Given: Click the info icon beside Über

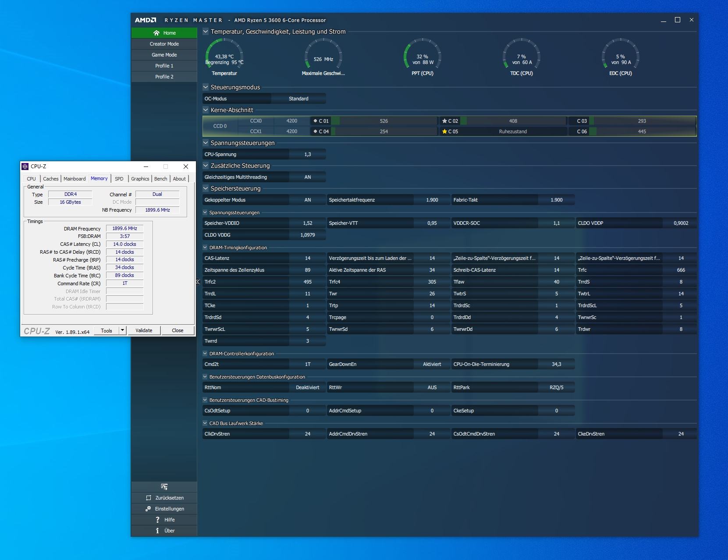Looking at the screenshot, I should click(157, 531).
